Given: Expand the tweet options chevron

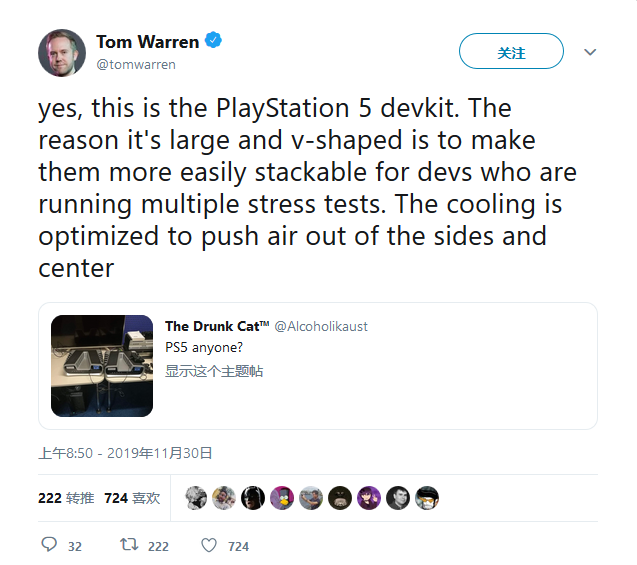Looking at the screenshot, I should pos(590,52).
